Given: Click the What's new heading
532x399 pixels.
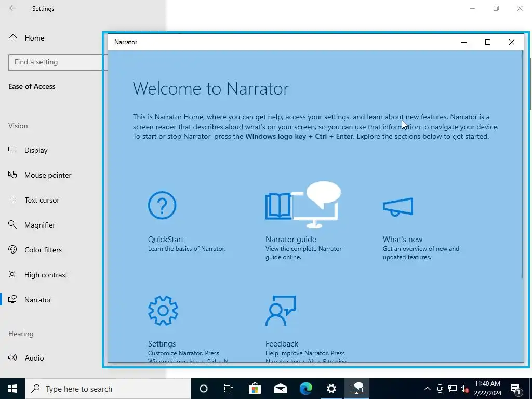Looking at the screenshot, I should (403, 239).
